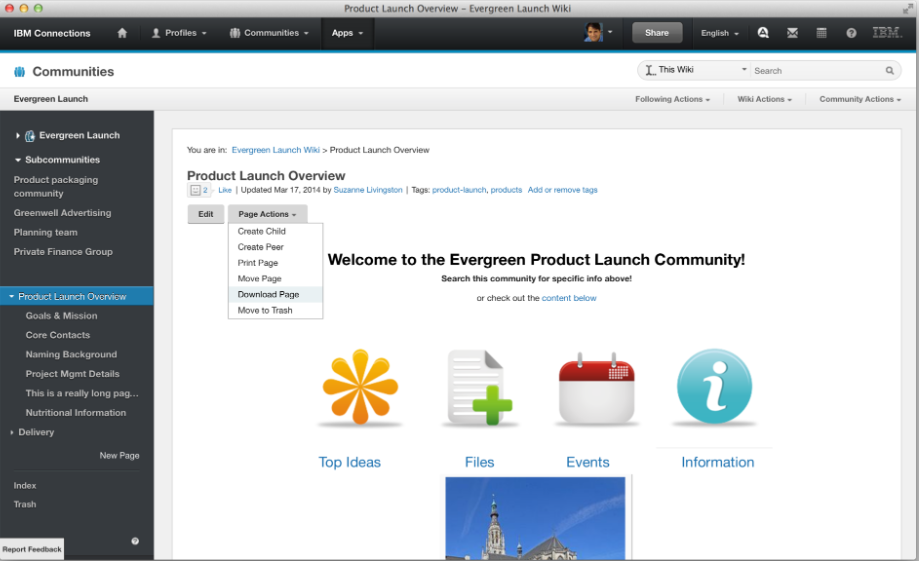Collapse the Page Actions dropdown
The image size is (919, 561).
pos(267,214)
